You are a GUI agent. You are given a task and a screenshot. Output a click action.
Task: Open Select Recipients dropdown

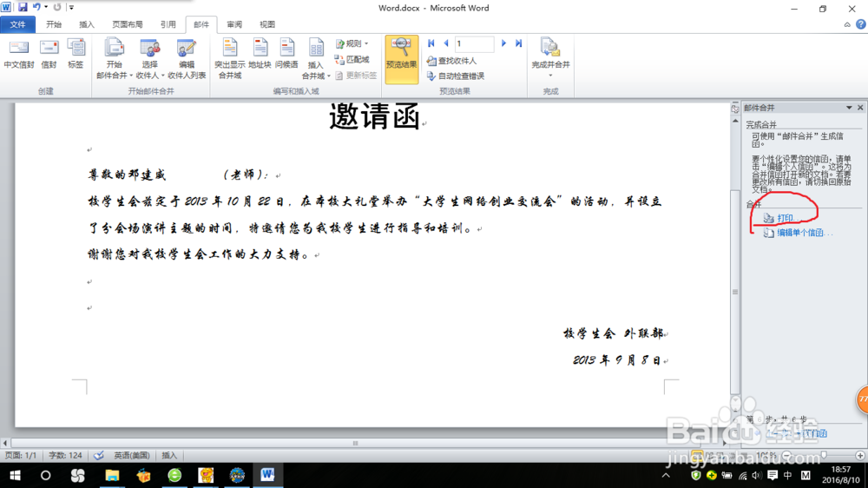click(149, 59)
